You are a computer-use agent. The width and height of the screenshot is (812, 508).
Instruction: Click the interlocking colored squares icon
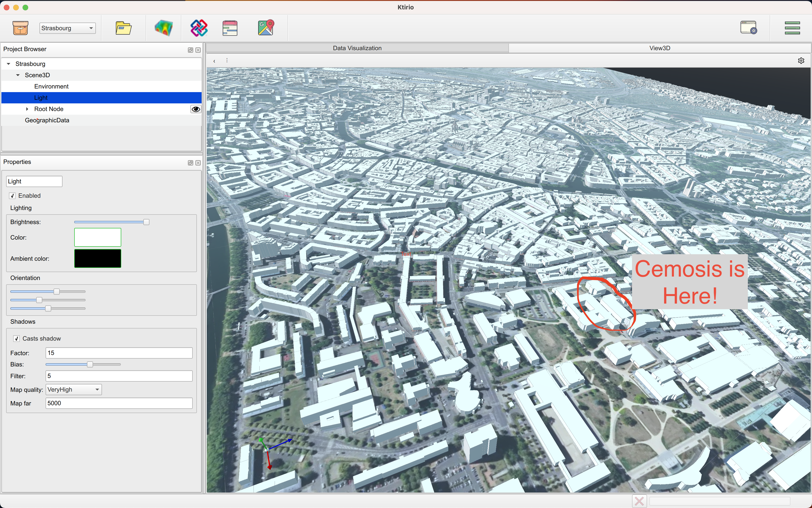[199, 28]
